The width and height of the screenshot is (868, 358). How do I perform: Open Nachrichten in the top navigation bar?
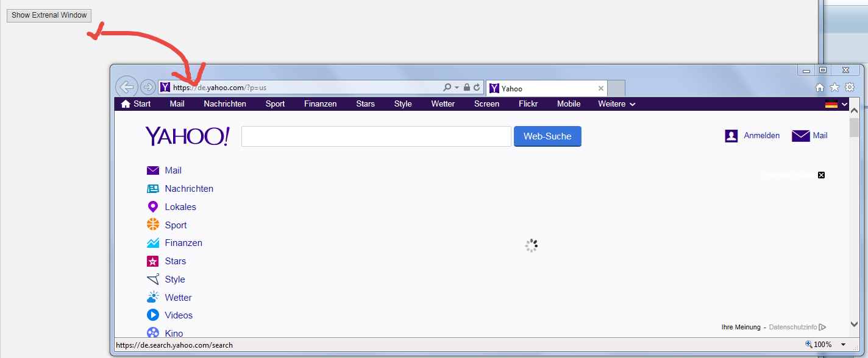tap(225, 104)
